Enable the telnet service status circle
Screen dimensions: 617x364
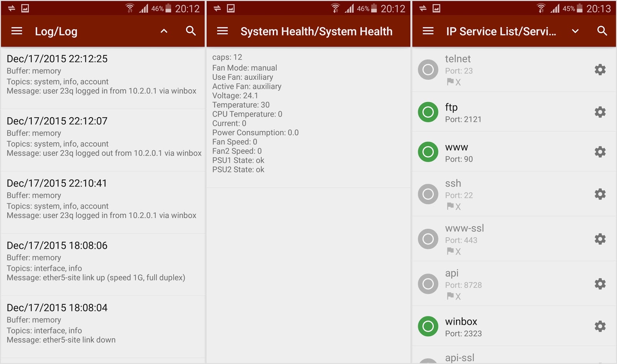click(x=428, y=70)
